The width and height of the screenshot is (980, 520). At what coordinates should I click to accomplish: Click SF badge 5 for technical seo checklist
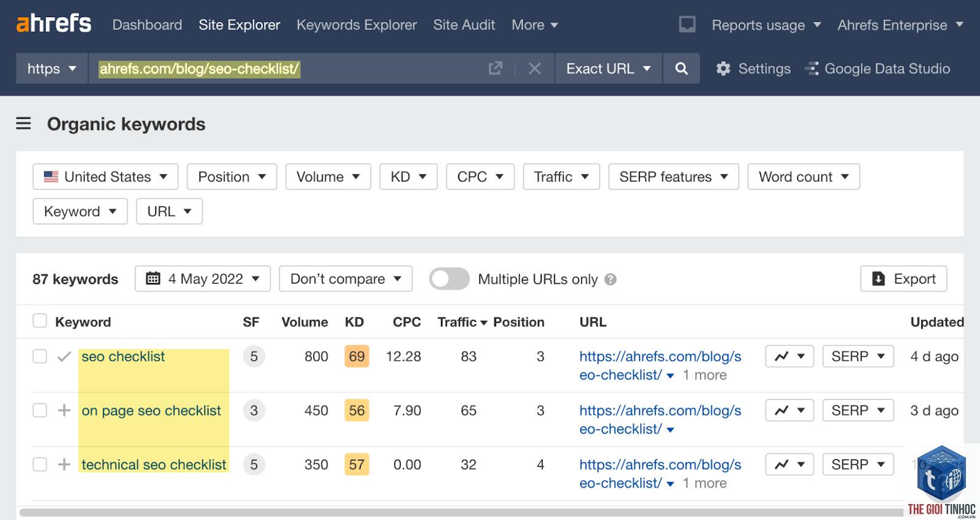254,464
